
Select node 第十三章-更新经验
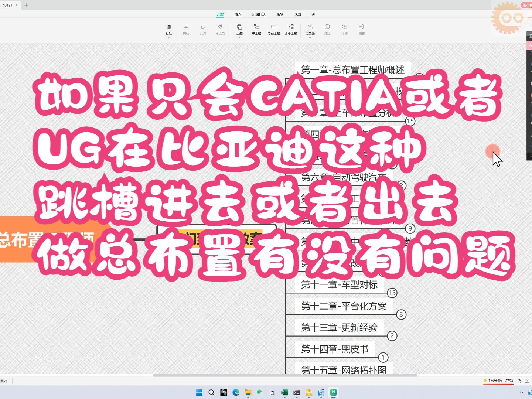coord(339,327)
